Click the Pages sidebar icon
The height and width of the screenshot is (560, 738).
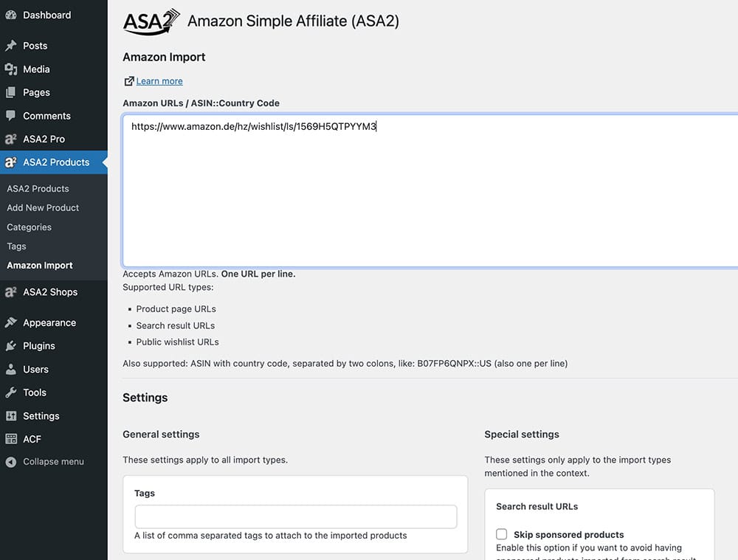[10, 92]
